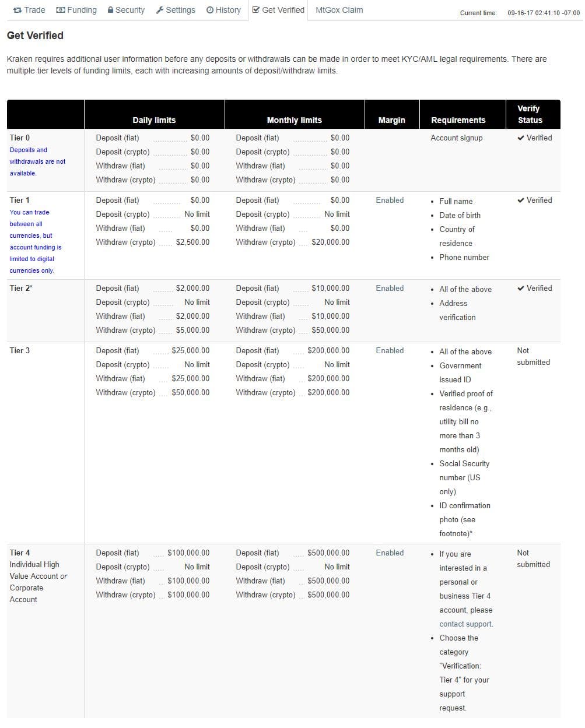The width and height of the screenshot is (585, 728).
Task: Click the Get Verified checkbox icon
Action: 256,10
